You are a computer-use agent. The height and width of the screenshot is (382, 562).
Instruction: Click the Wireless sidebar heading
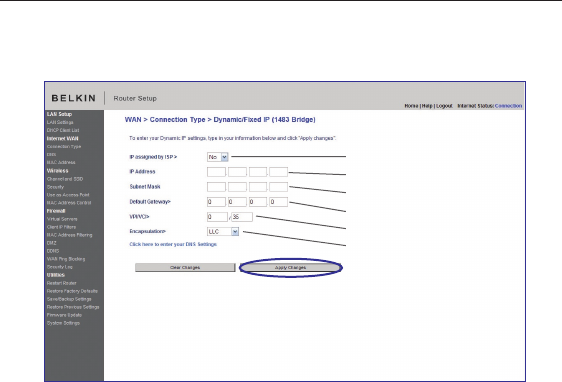click(57, 171)
